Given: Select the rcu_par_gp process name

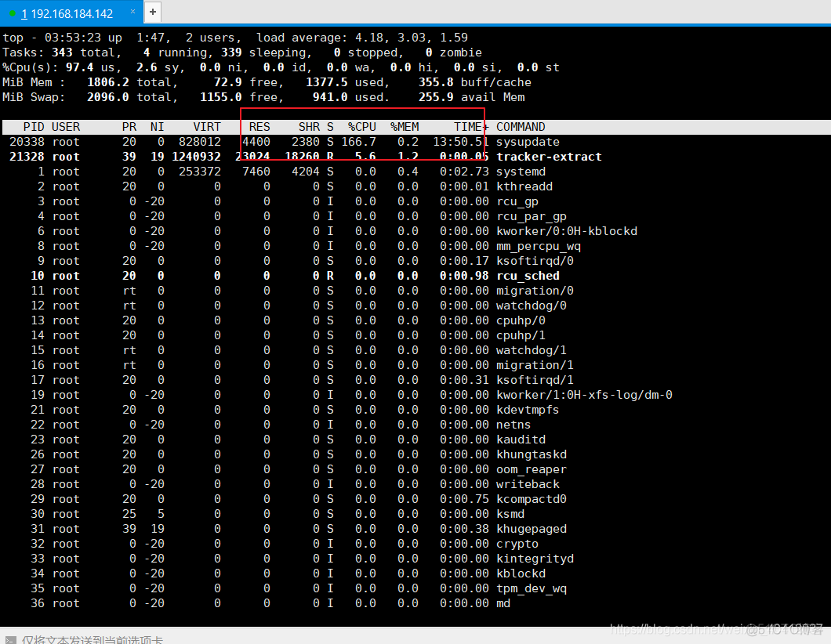Looking at the screenshot, I should point(532,216).
